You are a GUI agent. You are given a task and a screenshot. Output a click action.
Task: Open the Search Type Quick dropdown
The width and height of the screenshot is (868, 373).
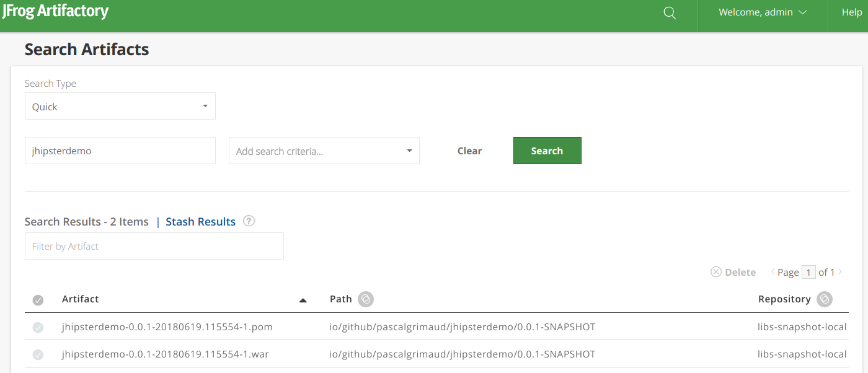click(120, 107)
